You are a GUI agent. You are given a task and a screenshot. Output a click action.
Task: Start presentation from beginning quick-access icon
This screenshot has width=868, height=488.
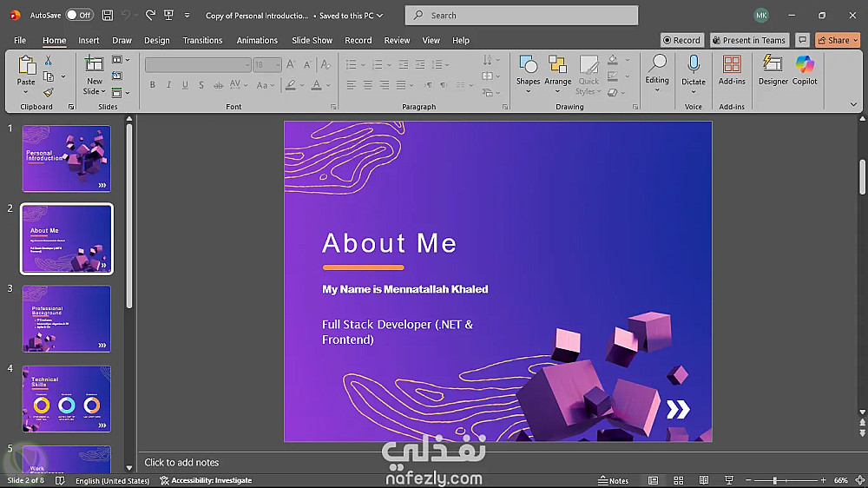[169, 16]
